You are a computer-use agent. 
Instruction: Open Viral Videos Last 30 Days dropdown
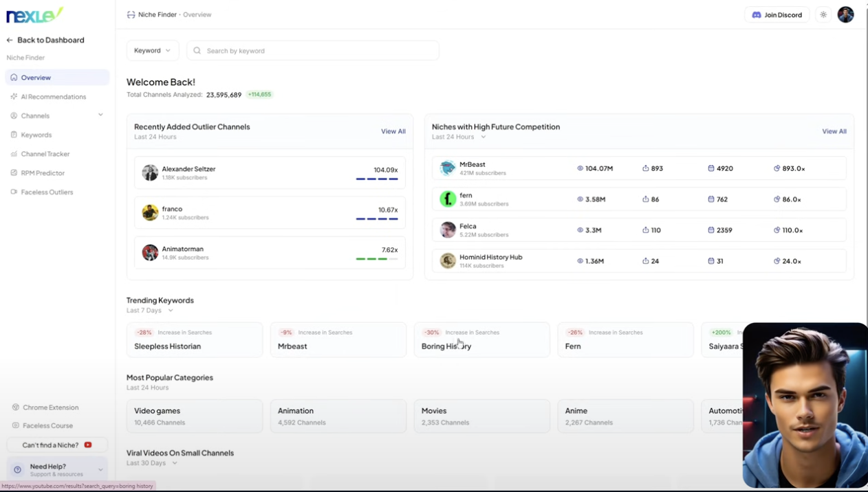pos(151,463)
